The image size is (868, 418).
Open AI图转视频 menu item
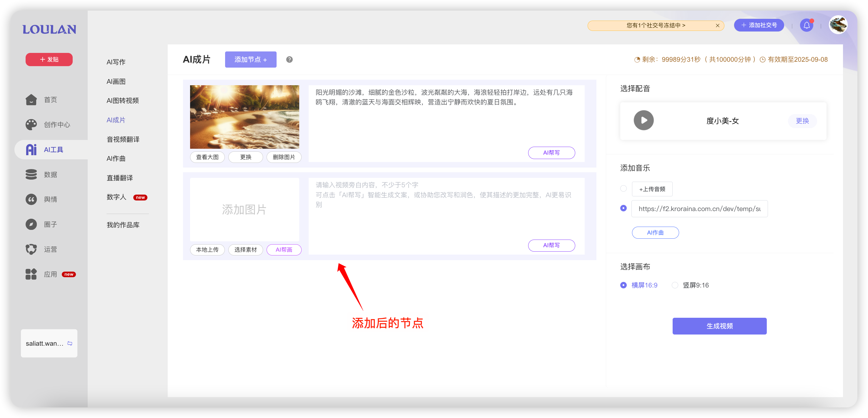pos(123,101)
